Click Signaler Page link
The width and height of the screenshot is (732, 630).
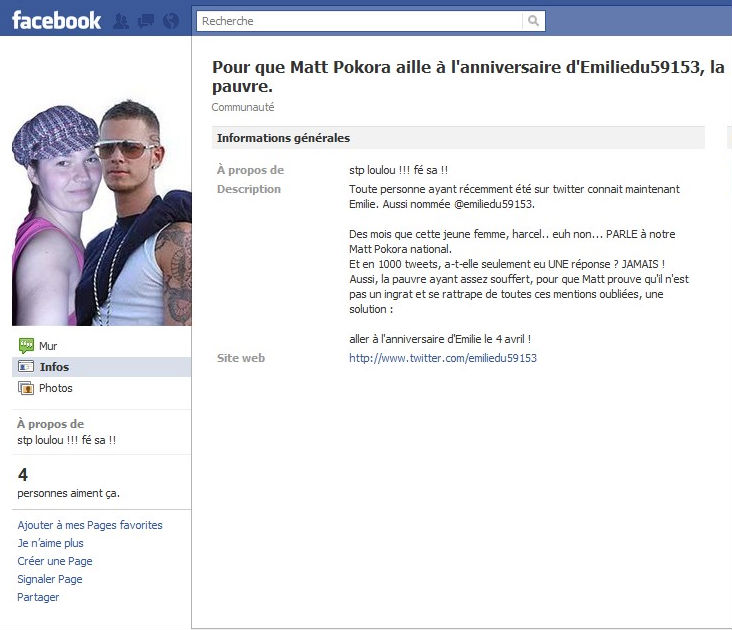[x=49, y=579]
